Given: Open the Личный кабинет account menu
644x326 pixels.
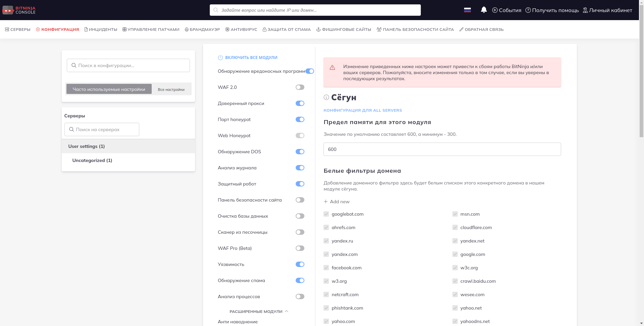Looking at the screenshot, I should [607, 10].
